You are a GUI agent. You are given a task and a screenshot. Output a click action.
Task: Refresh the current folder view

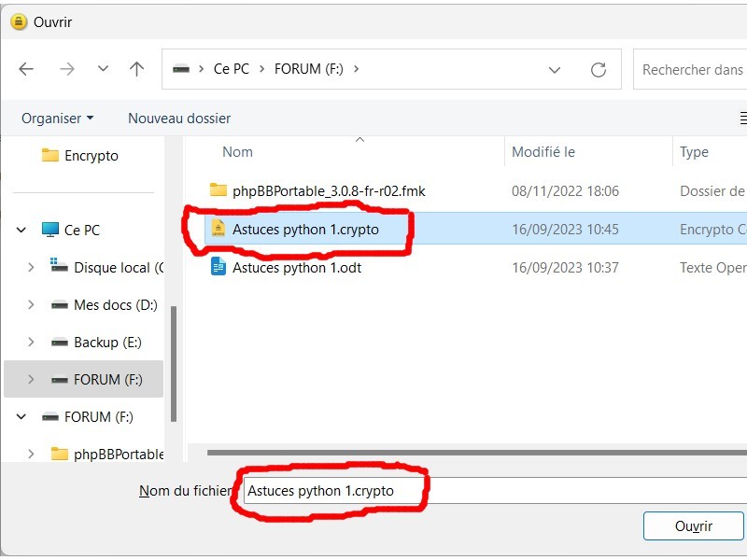point(599,70)
